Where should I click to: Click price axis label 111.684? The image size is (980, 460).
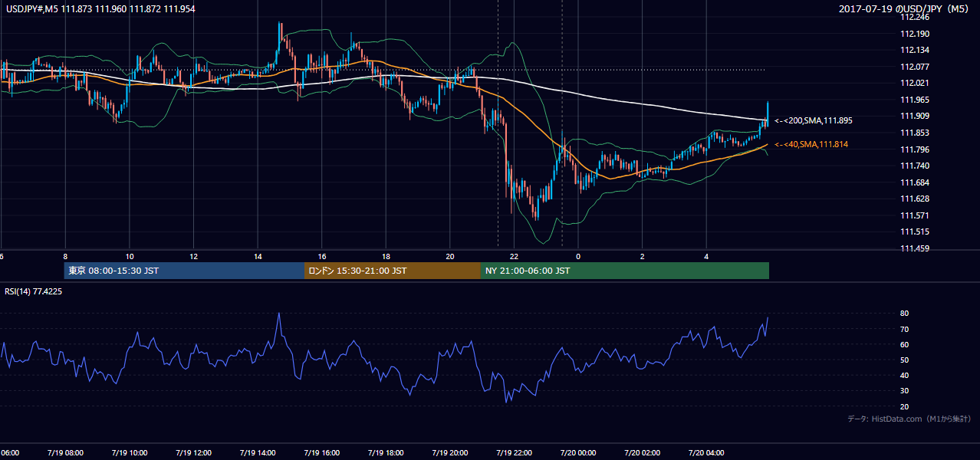[x=916, y=182]
